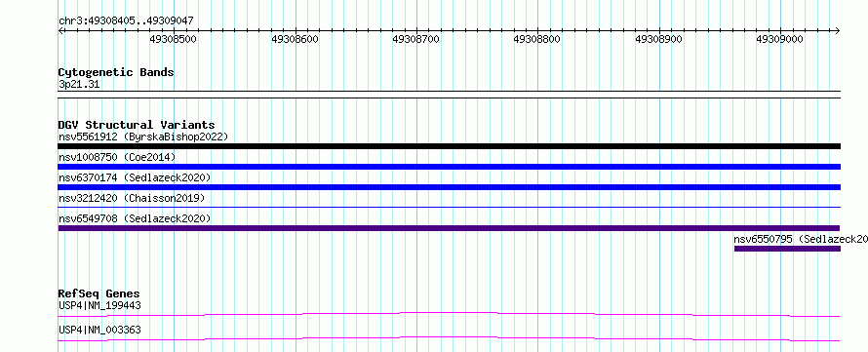This screenshot has height=352, width=868.
Task: Click the left arrow end of ruler
Action: [60, 30]
